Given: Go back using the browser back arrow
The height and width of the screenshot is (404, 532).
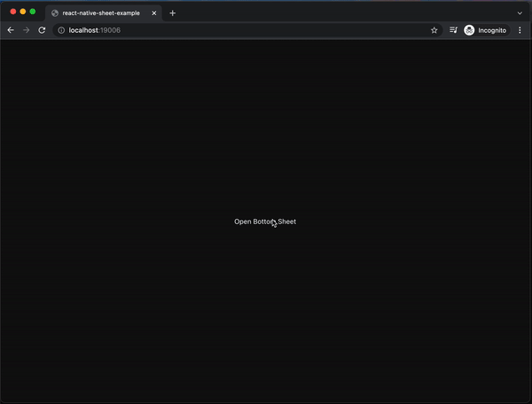Looking at the screenshot, I should 11,30.
